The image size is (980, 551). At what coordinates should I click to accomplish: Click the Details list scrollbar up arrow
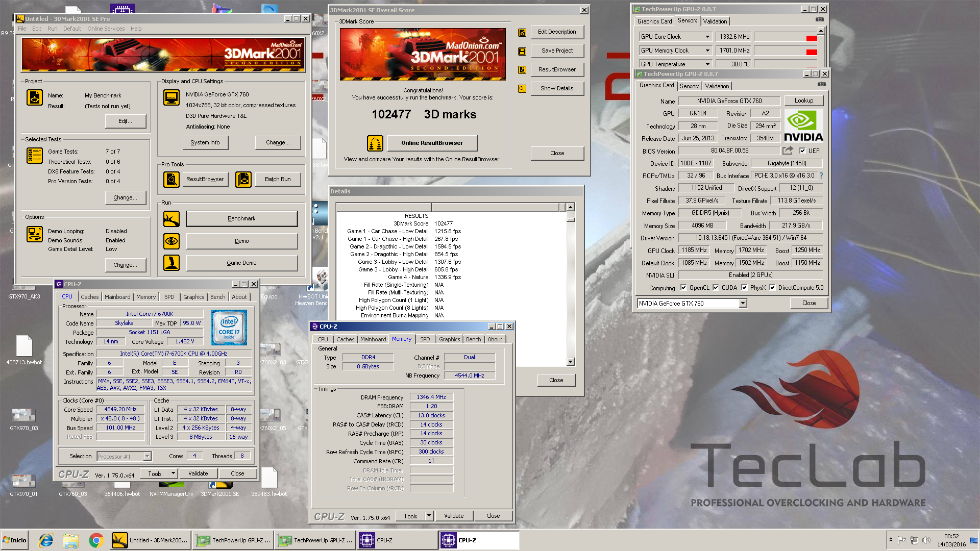(571, 207)
